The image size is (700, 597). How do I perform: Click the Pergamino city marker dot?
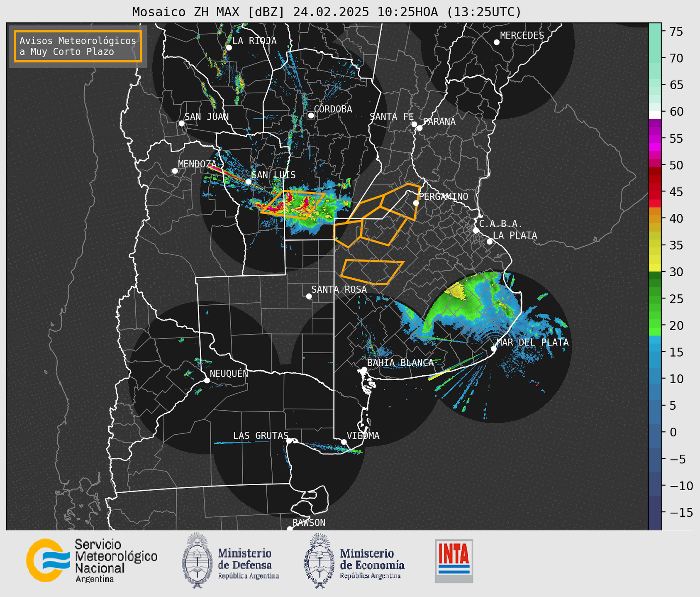point(416,203)
